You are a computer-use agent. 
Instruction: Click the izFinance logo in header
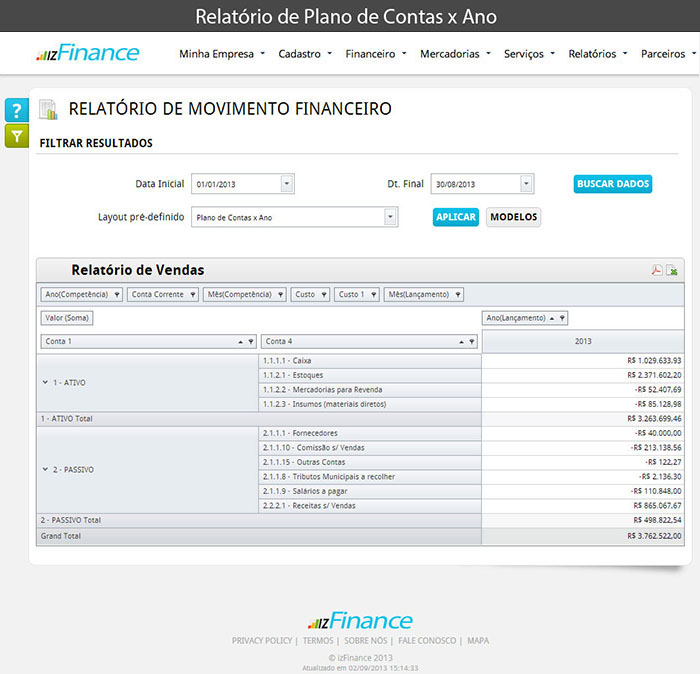pos(88,53)
